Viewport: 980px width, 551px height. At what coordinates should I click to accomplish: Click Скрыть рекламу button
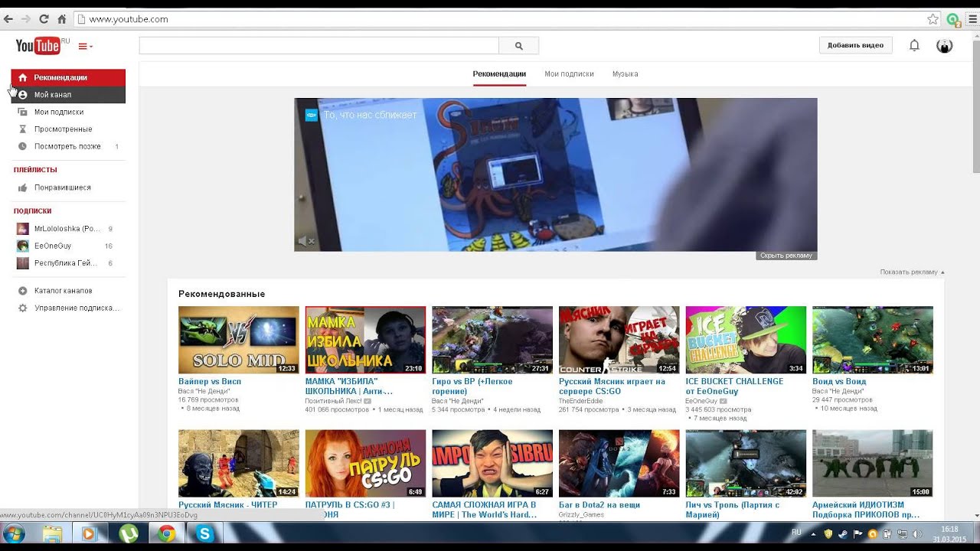point(786,256)
